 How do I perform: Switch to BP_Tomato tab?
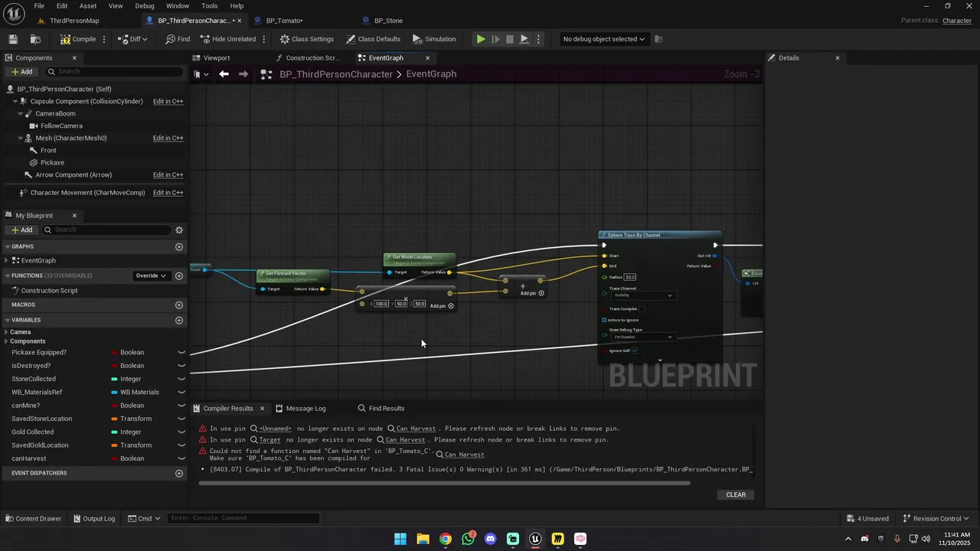[284, 21]
